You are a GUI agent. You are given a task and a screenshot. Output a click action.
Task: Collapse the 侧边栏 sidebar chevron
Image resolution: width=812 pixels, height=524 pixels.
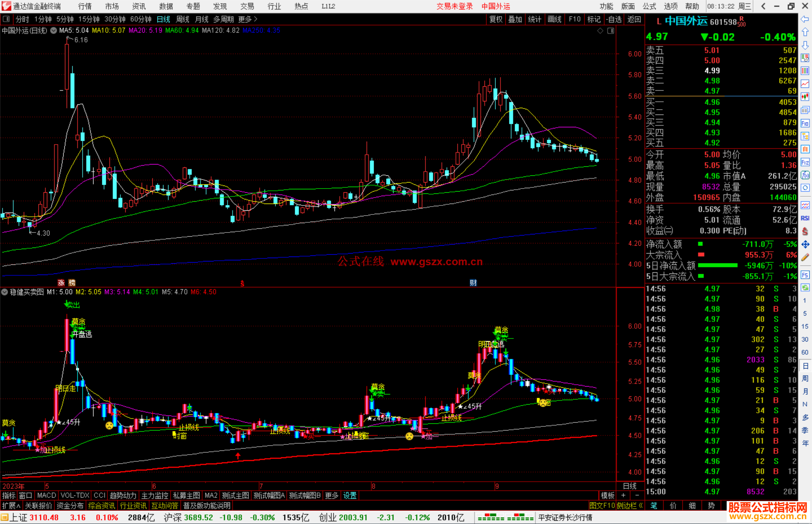(x=641, y=506)
